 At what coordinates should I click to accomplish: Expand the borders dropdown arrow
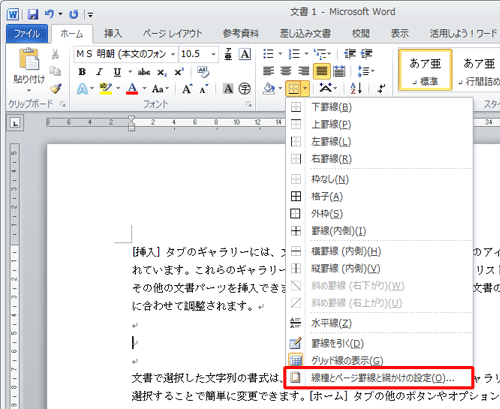pos(305,89)
